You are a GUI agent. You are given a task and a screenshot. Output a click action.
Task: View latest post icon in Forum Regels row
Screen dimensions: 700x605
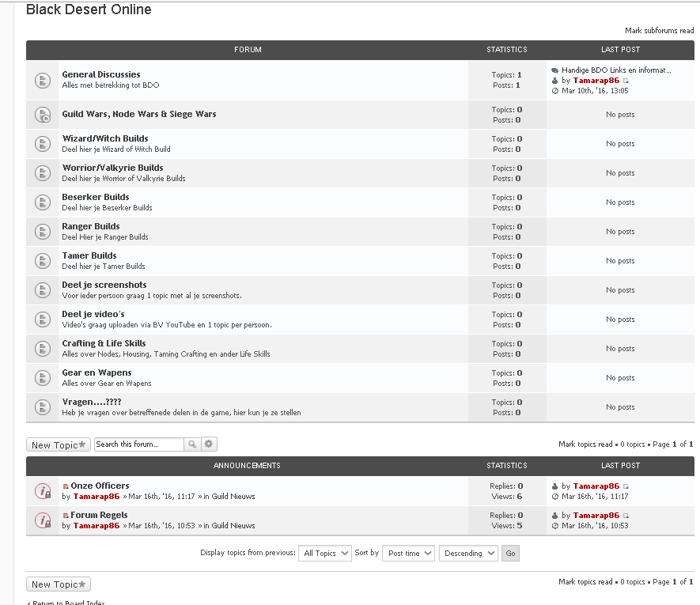tap(626, 516)
